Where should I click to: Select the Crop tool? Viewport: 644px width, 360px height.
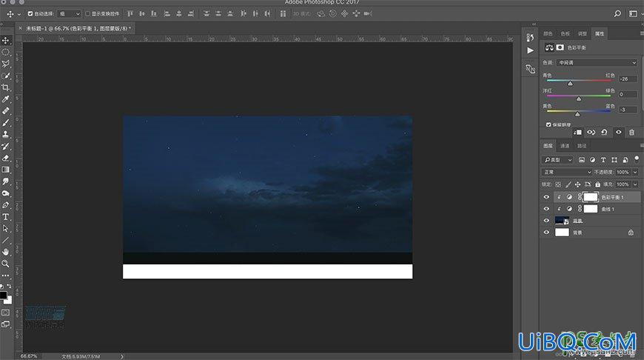[x=6, y=87]
